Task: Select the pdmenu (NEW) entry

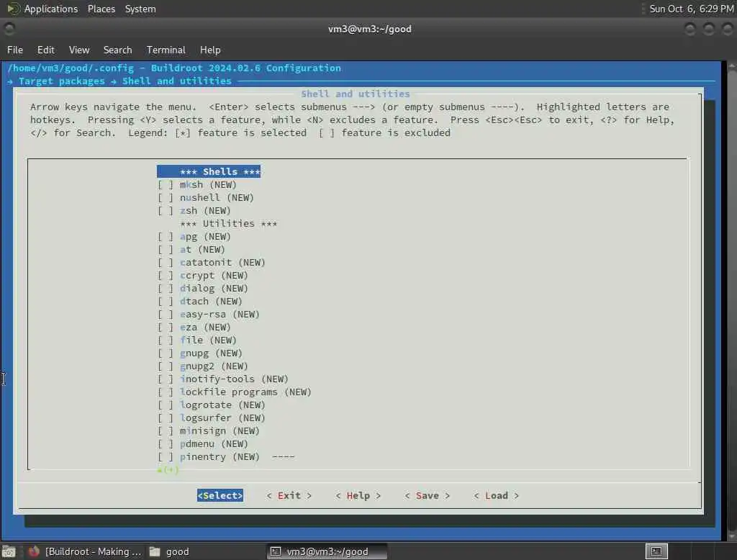Action: coord(214,444)
